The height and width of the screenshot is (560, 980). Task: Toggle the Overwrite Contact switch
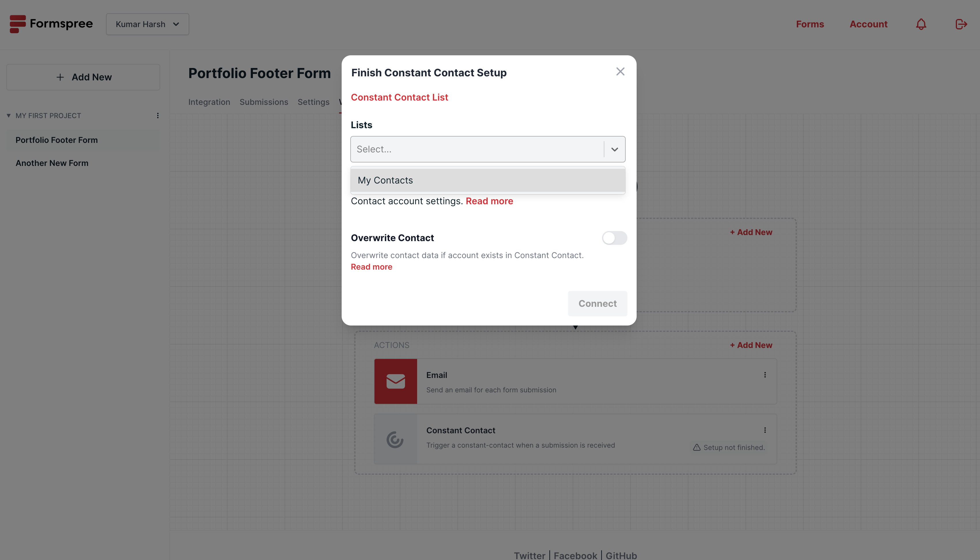614,238
